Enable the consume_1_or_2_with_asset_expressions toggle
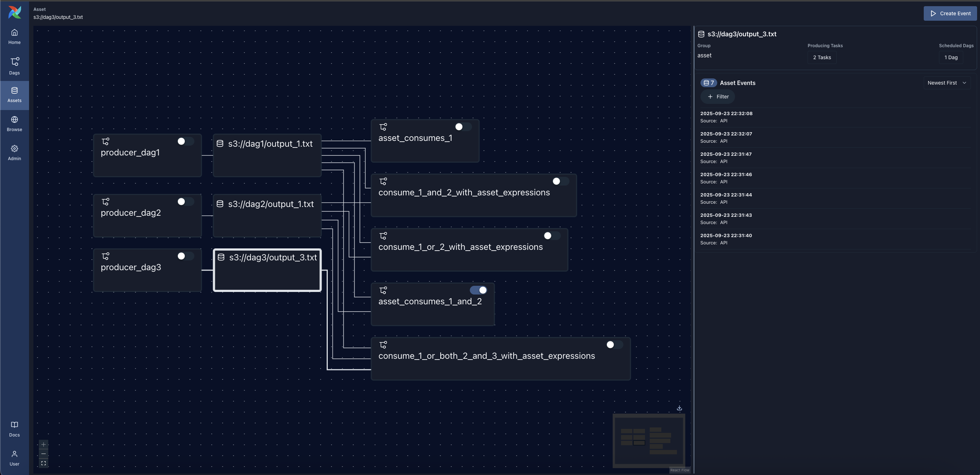The width and height of the screenshot is (980, 475). pyautogui.click(x=552, y=236)
